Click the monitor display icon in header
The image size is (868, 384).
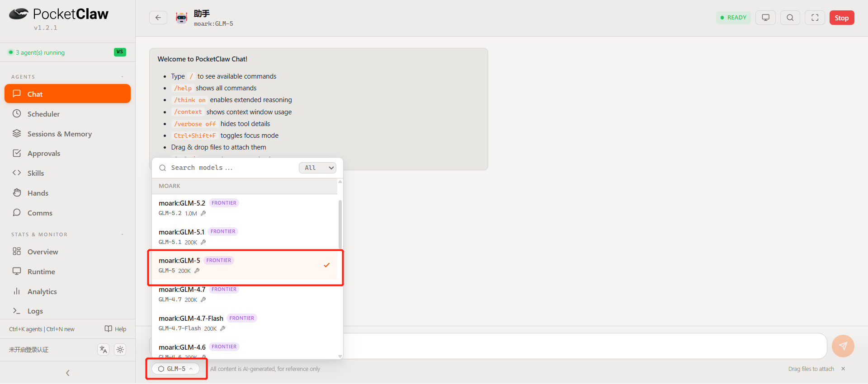click(766, 18)
